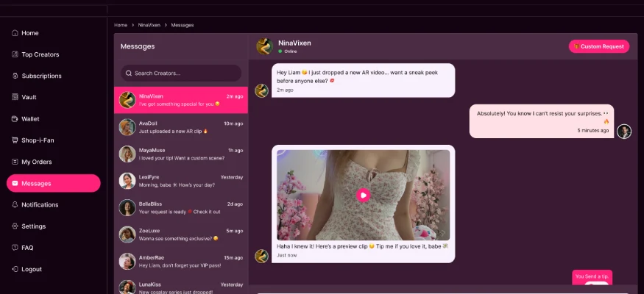Click NinaVixen avatar in chat header
The width and height of the screenshot is (644, 294).
point(264,46)
